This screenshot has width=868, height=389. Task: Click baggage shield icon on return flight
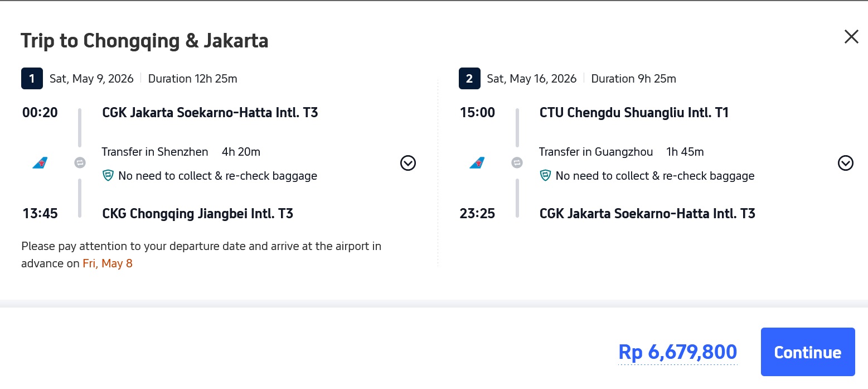click(546, 176)
